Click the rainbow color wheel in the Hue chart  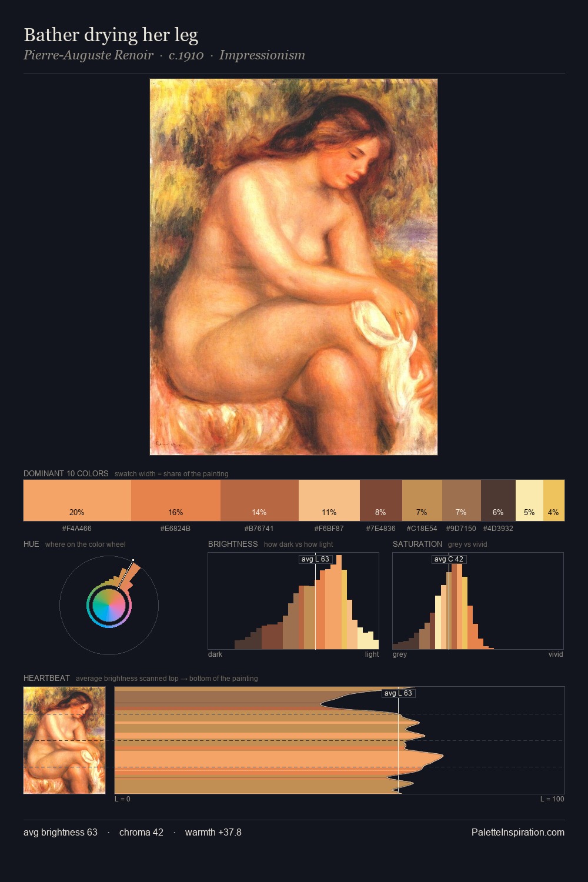click(x=109, y=606)
